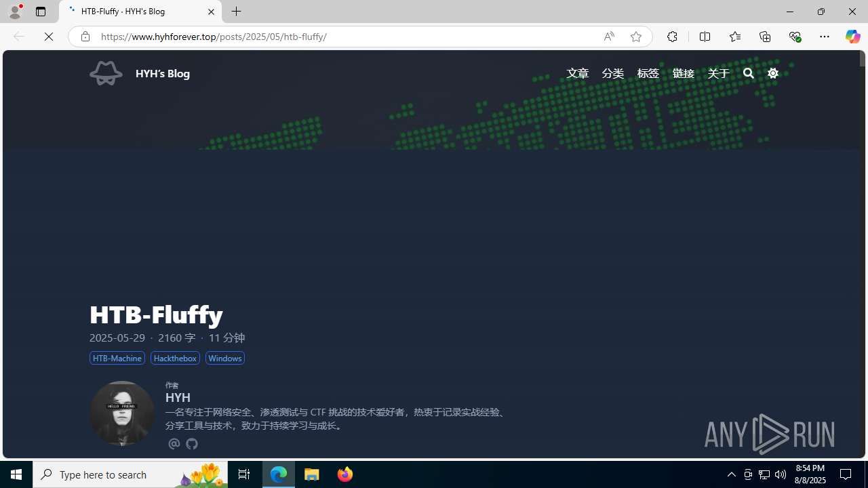Open the 分类 menu item

pos(613,73)
